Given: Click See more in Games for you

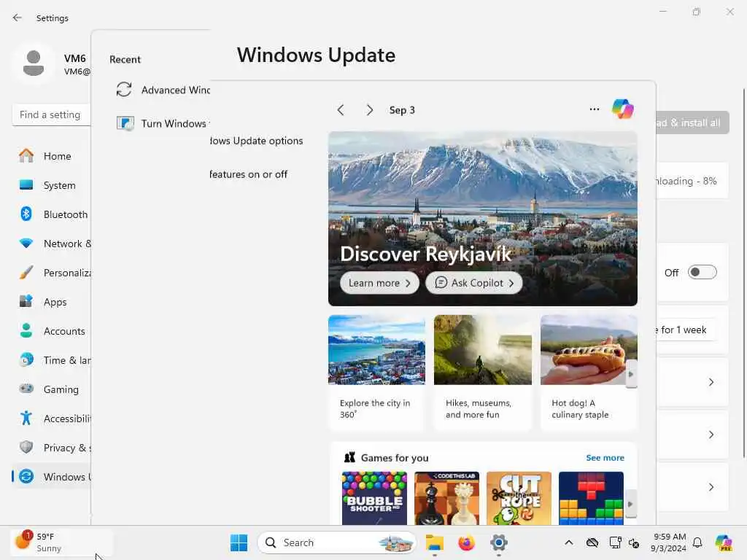Looking at the screenshot, I should tap(605, 458).
